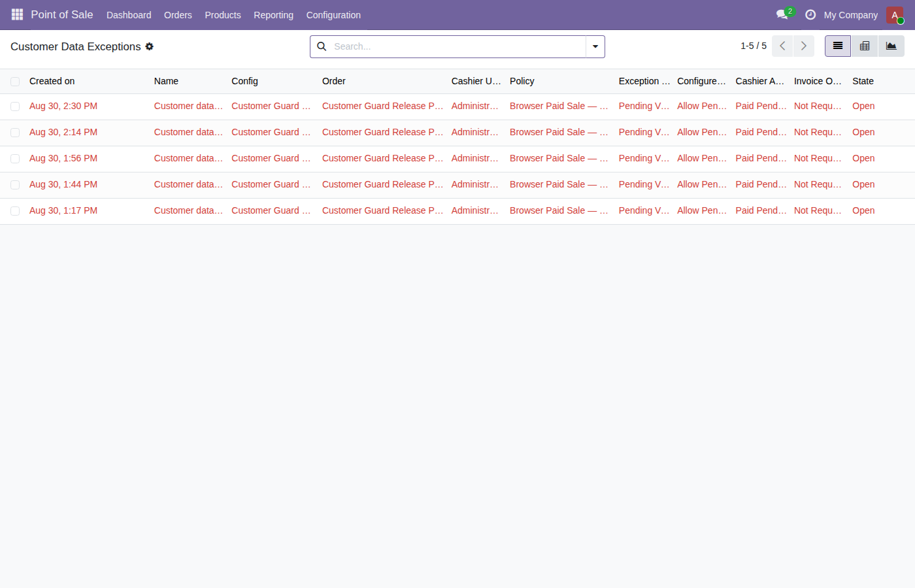
Task: Click the search magnifier icon
Action: tap(322, 46)
